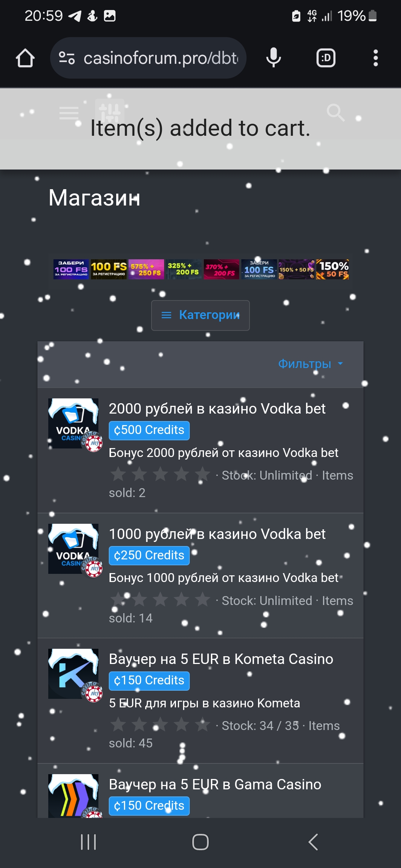
Task: Expand the Фильтры dropdown
Action: 310,364
